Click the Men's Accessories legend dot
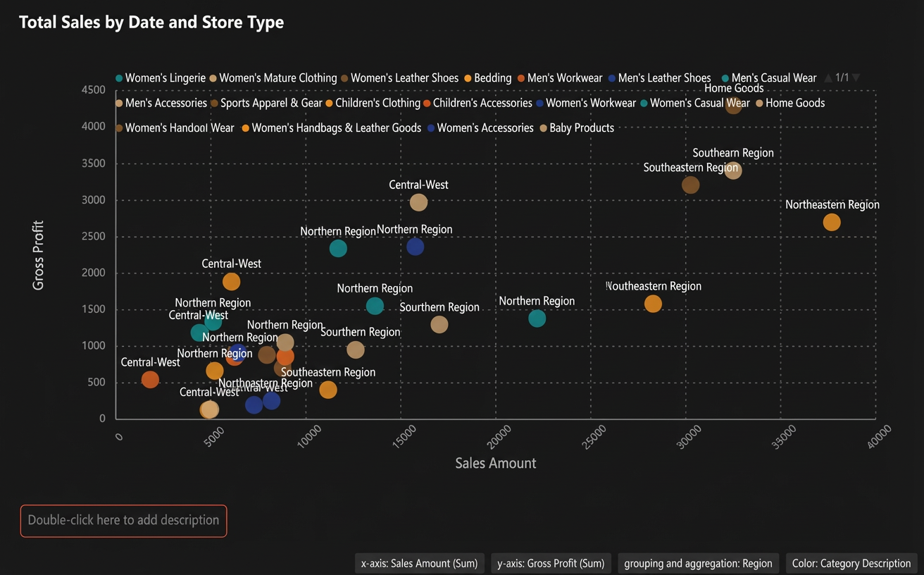Screen dimensions: 924x575 [119, 104]
